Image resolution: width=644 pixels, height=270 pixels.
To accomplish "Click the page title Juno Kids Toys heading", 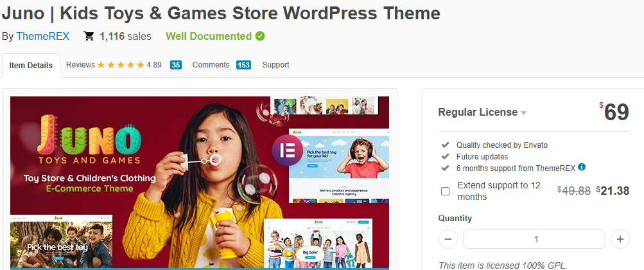I will 221,14.
